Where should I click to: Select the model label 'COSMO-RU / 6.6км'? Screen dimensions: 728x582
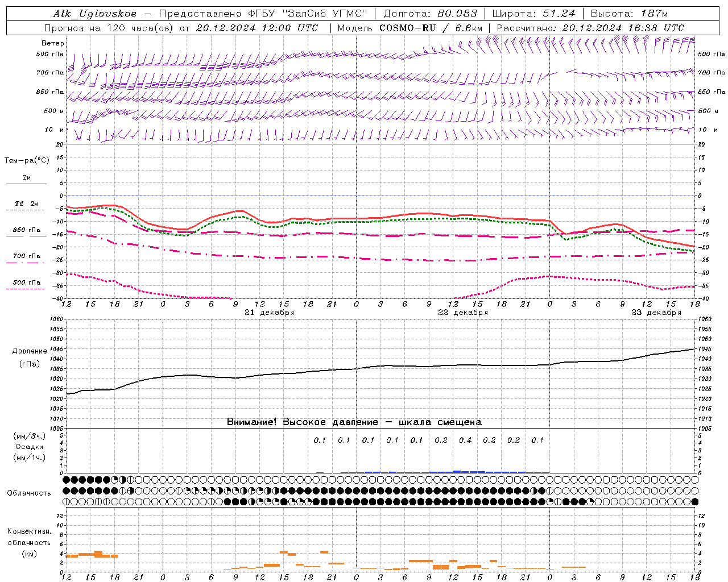pyautogui.click(x=431, y=28)
